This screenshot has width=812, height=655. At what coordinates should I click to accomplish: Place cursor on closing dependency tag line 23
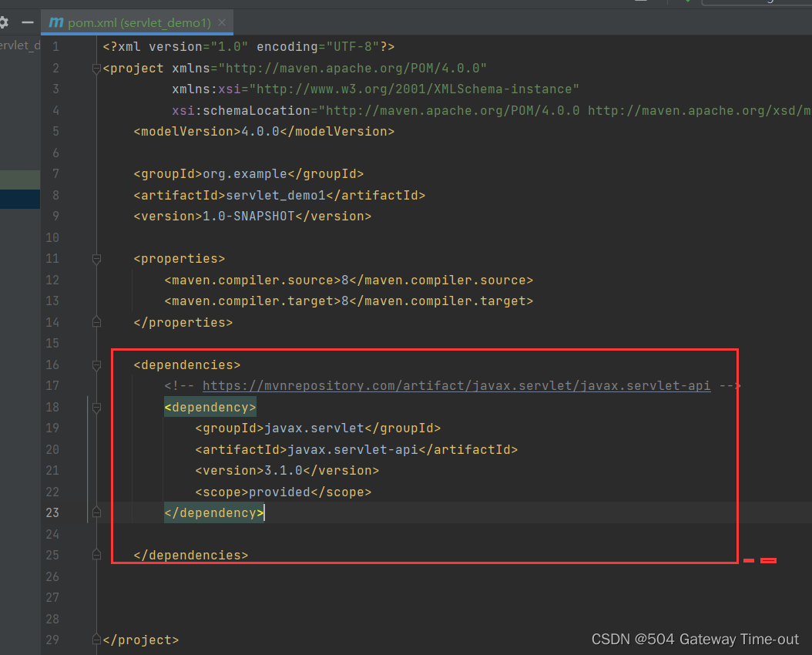[x=214, y=513]
